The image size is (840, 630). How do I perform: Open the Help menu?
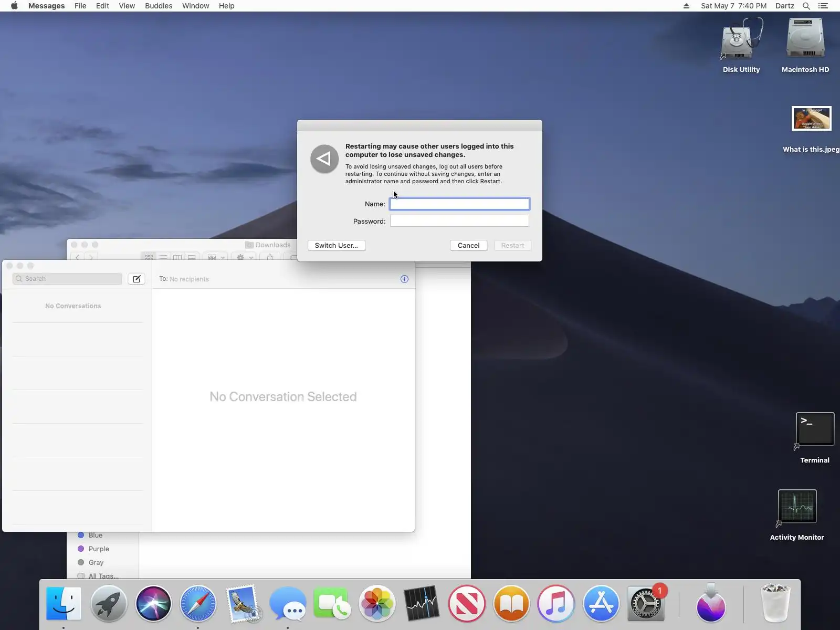coord(226,6)
